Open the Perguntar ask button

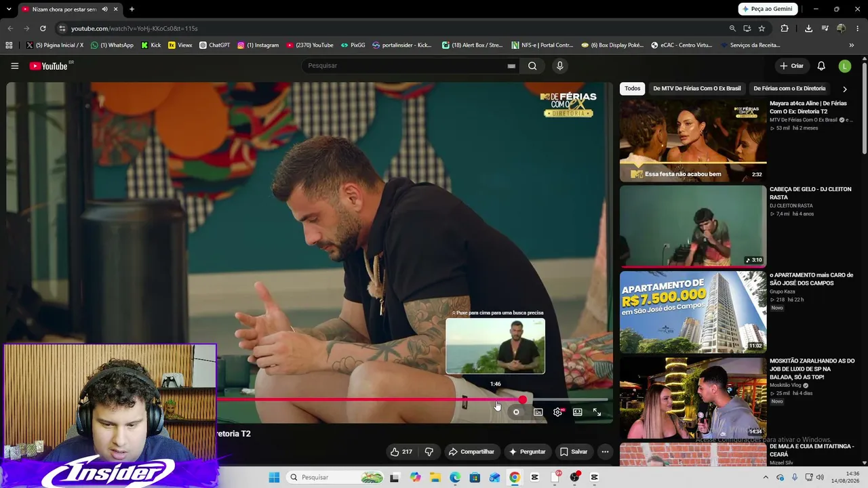tap(527, 451)
